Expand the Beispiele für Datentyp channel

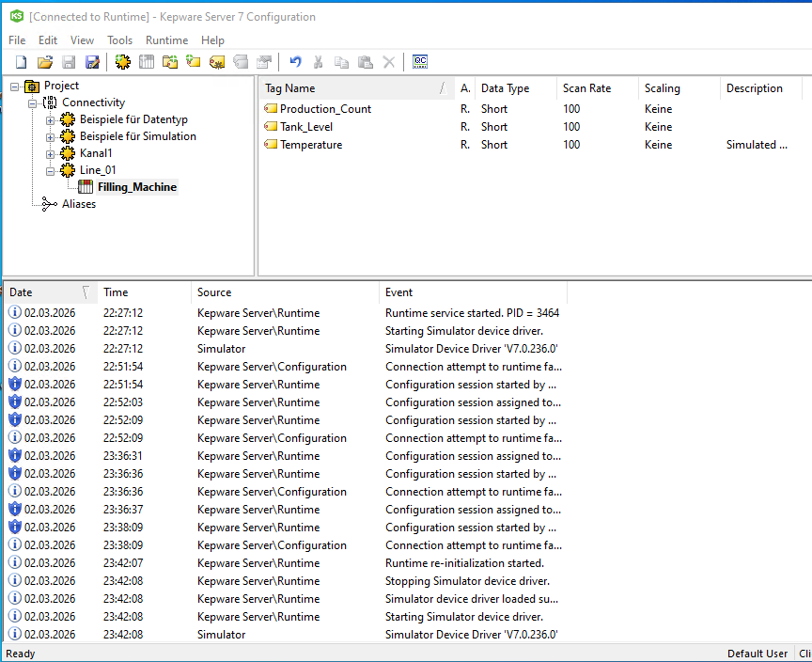click(51, 119)
